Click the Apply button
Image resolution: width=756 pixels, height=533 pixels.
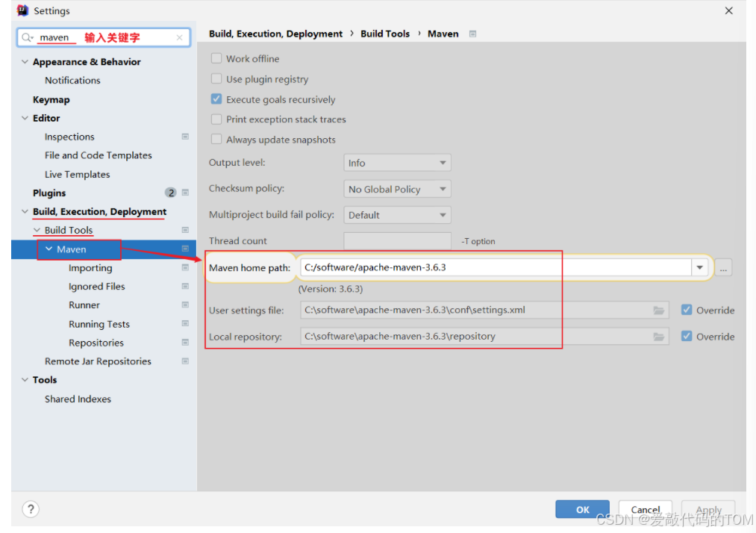pyautogui.click(x=708, y=509)
